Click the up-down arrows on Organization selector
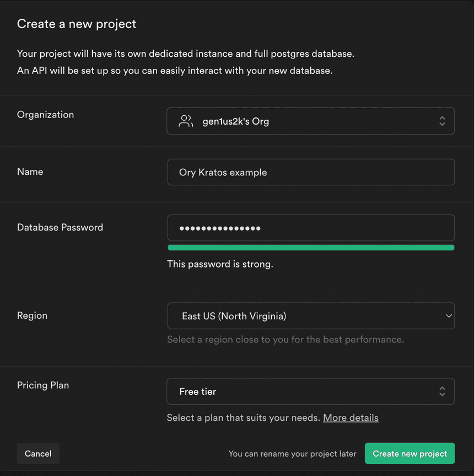 442,121
